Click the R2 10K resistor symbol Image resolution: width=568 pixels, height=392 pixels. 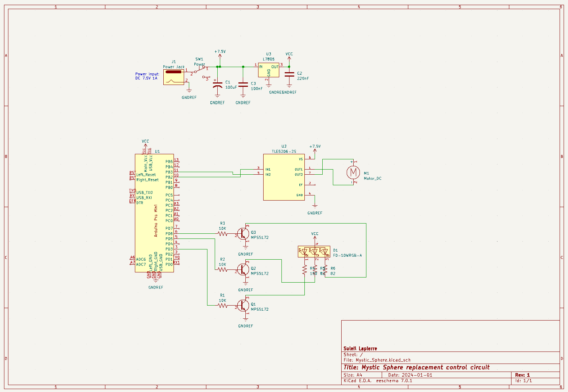point(222,269)
